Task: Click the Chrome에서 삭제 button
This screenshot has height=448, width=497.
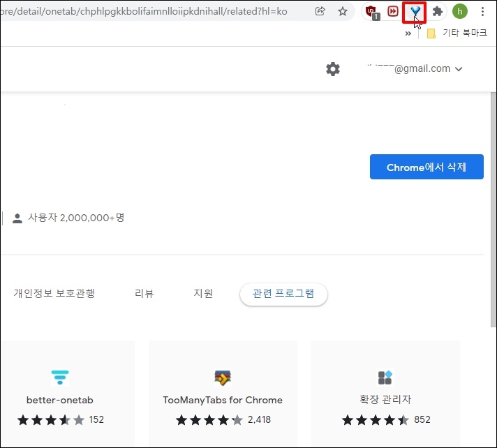Action: (x=426, y=167)
